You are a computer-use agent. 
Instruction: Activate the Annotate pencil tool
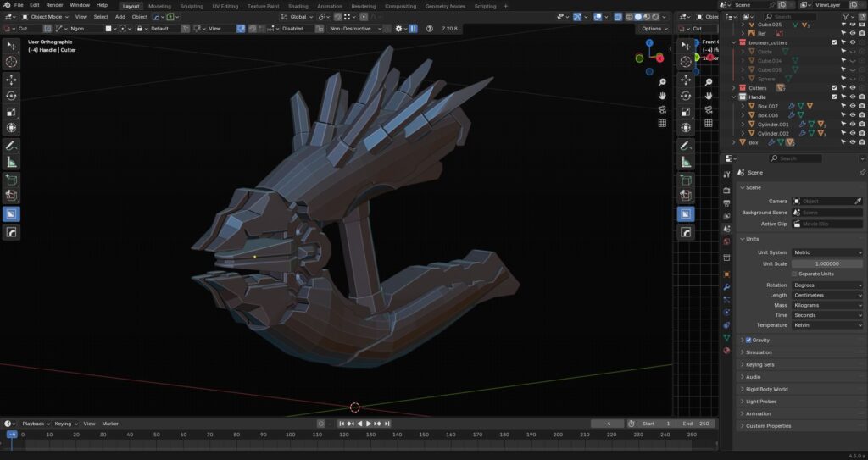point(12,146)
